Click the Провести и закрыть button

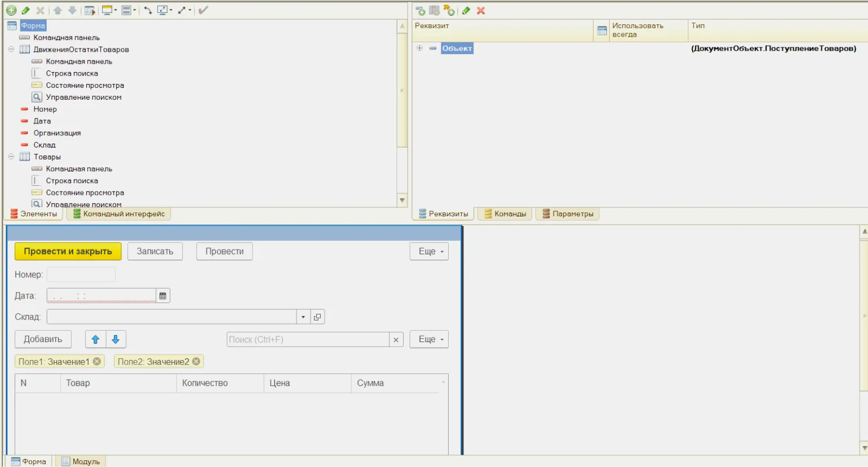(68, 251)
